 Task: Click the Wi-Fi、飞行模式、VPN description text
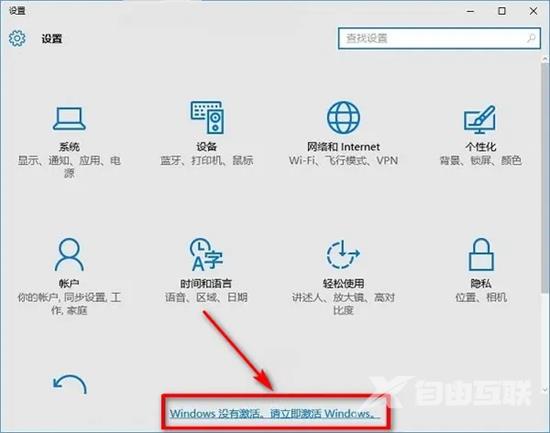pyautogui.click(x=343, y=161)
